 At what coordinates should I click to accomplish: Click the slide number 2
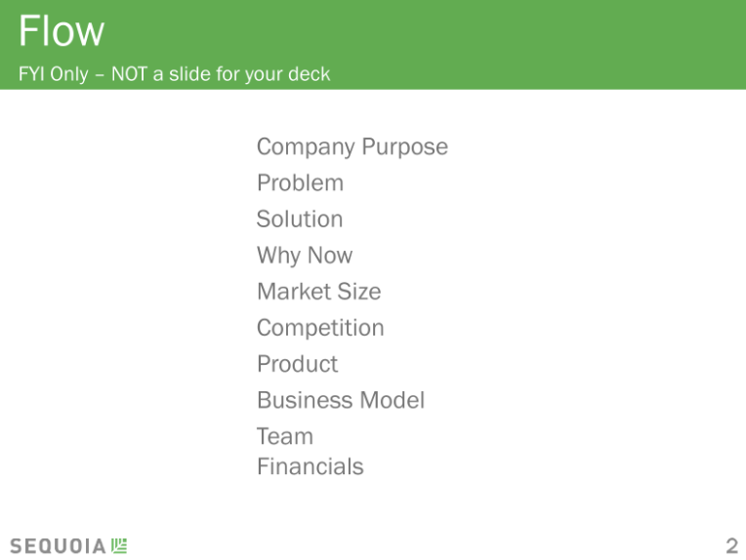point(732,545)
